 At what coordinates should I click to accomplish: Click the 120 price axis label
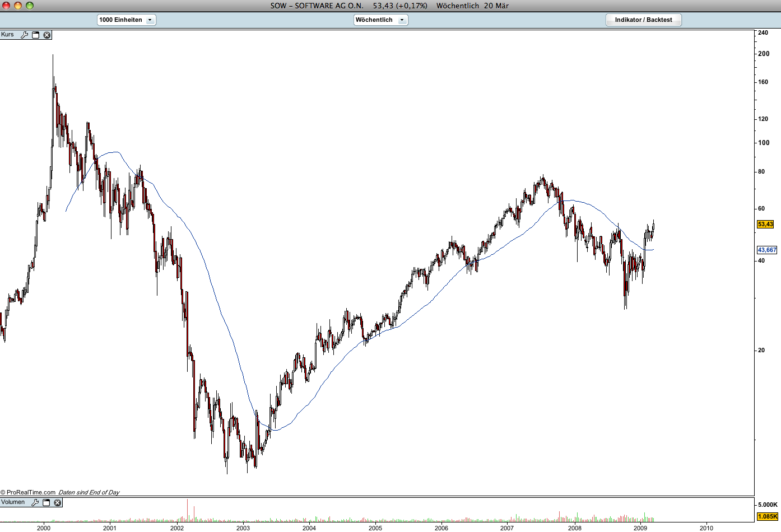pyautogui.click(x=763, y=119)
